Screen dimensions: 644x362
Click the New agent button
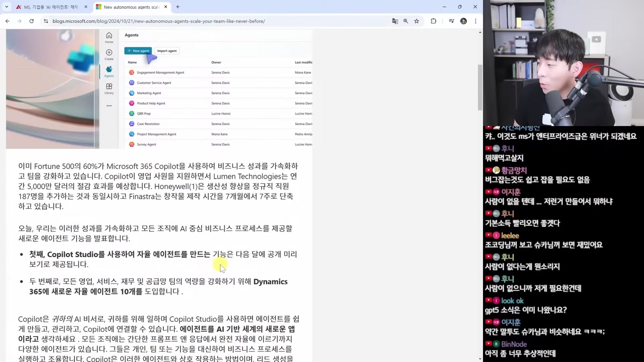click(138, 51)
